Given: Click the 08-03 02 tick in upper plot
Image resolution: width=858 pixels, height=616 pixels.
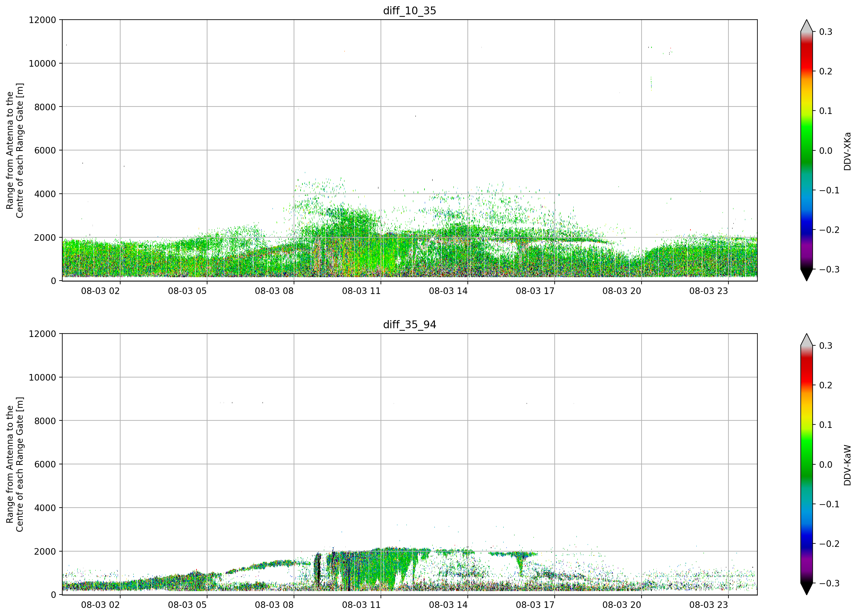Looking at the screenshot, I should (100, 291).
